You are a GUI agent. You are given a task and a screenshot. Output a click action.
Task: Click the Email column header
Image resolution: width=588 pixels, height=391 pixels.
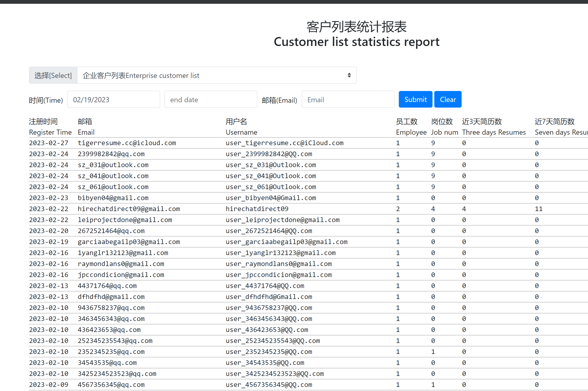86,132
